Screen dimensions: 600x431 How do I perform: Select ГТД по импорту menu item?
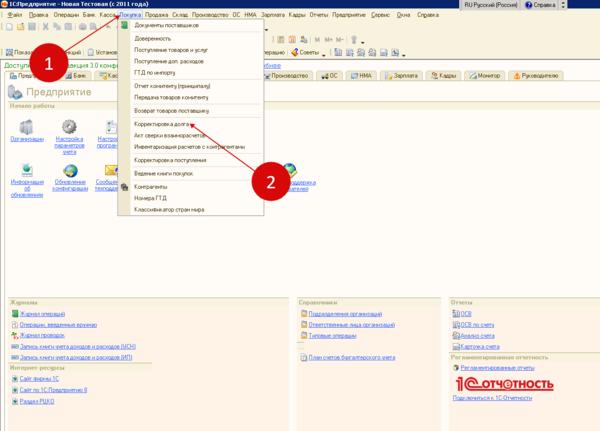[197, 72]
